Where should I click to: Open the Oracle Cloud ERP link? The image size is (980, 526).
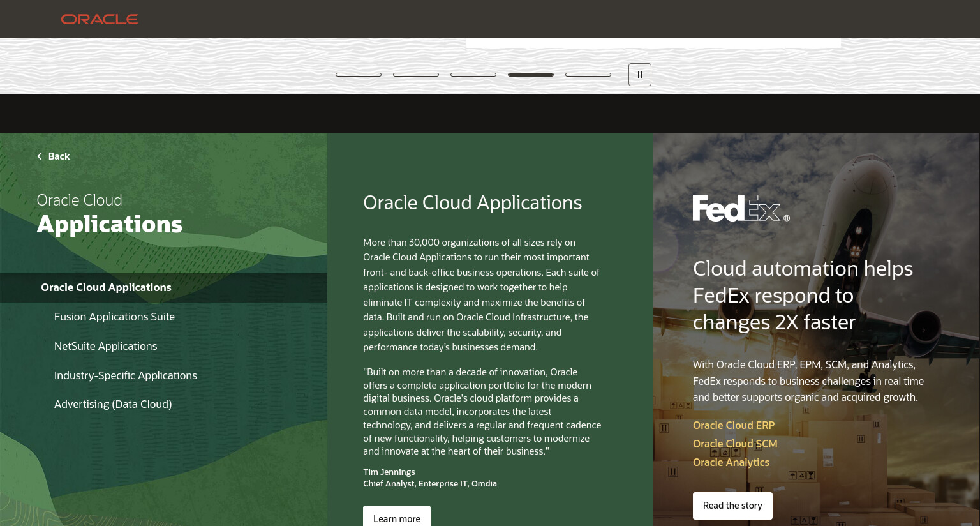click(x=734, y=425)
